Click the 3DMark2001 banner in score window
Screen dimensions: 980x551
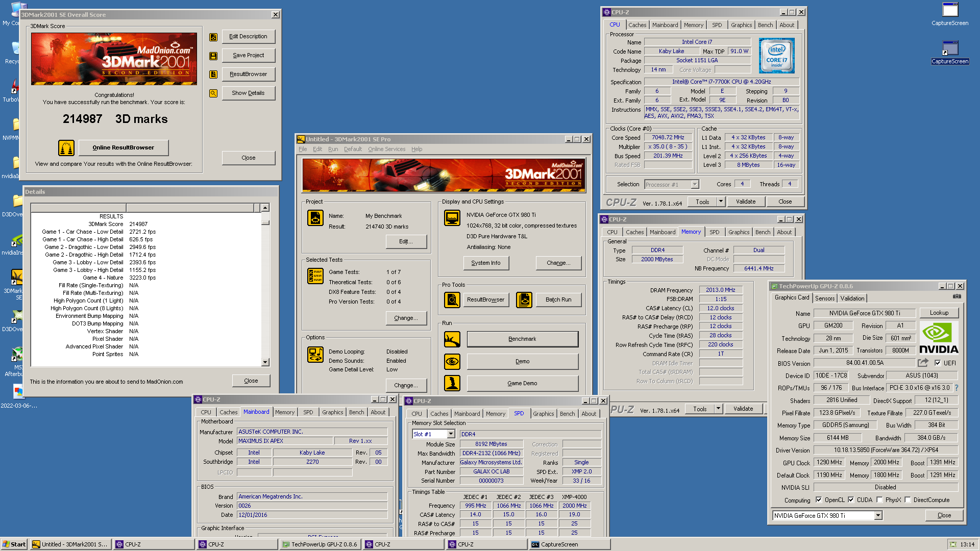[x=114, y=59]
